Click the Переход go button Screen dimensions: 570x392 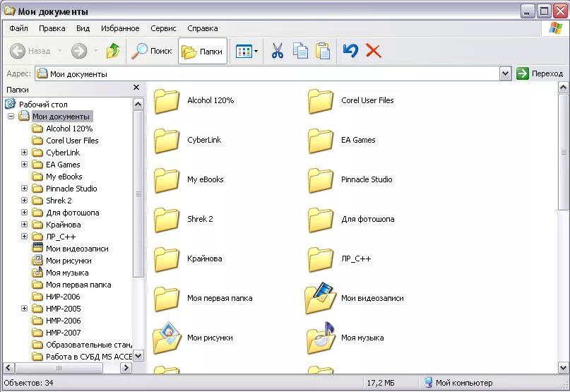point(540,74)
